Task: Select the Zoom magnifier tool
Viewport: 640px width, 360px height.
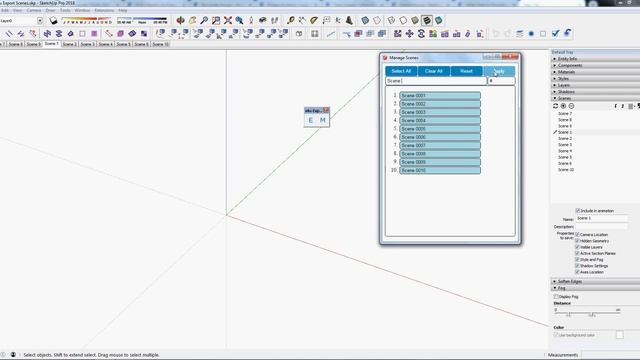Action: point(204,20)
